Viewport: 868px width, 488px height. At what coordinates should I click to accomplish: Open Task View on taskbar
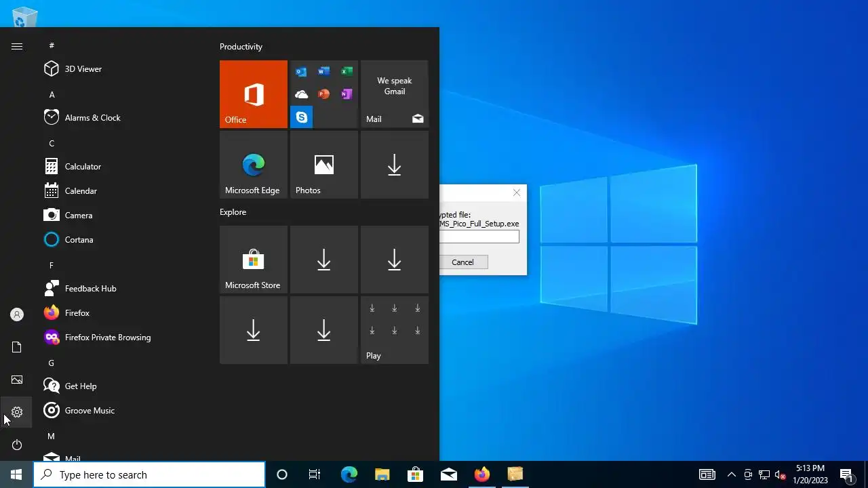pos(315,474)
